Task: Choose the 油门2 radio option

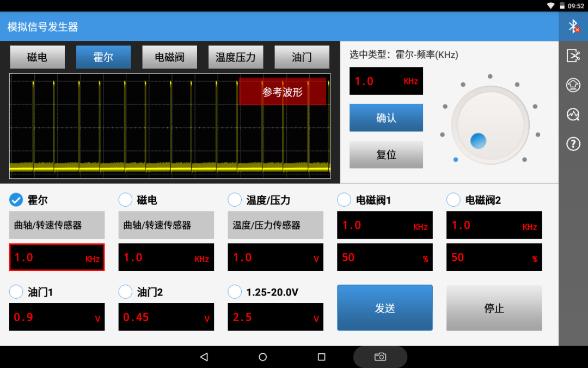Action: click(125, 292)
